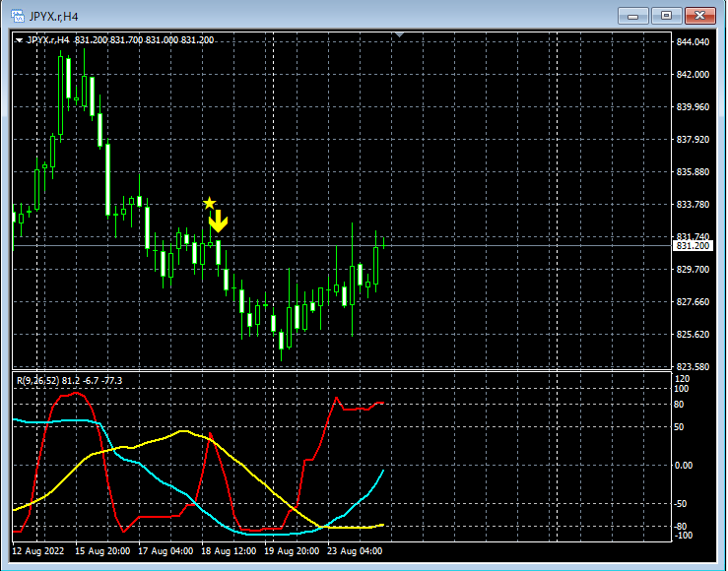Click the 23 Aug 04:00 time label
Image resolution: width=728 pixels, height=571 pixels.
(355, 551)
